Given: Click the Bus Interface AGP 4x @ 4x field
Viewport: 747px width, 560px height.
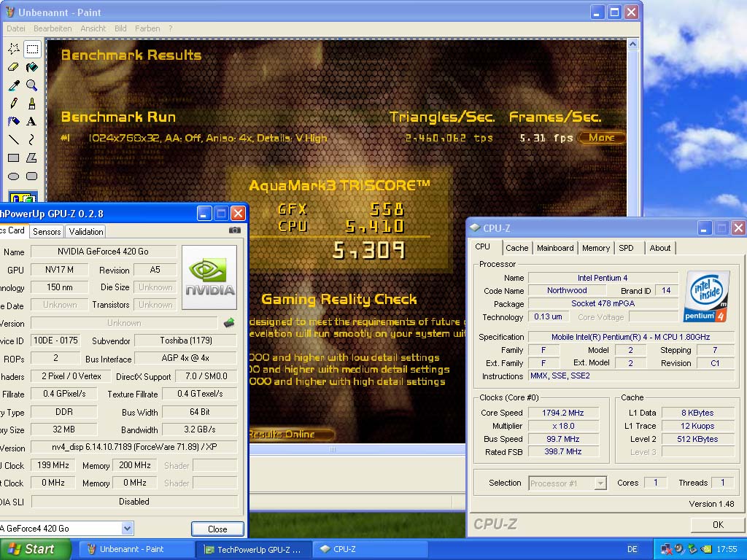Looking at the screenshot, I should coord(186,358).
